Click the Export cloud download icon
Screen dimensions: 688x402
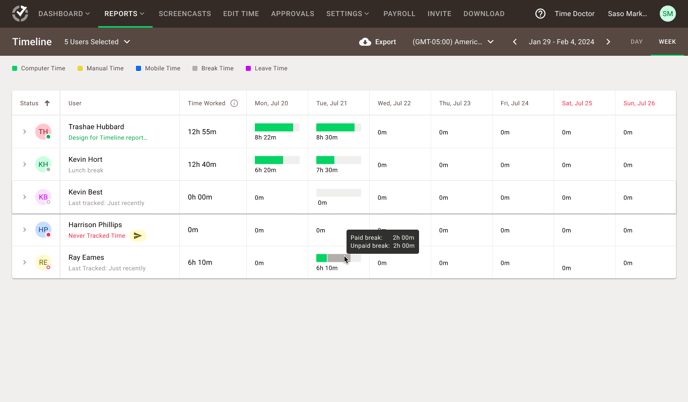(365, 42)
